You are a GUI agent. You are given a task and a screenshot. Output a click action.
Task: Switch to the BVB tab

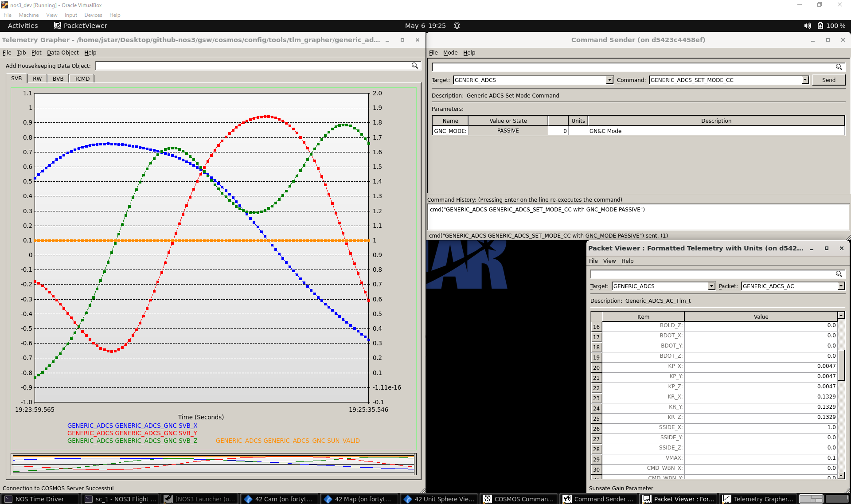click(x=58, y=78)
